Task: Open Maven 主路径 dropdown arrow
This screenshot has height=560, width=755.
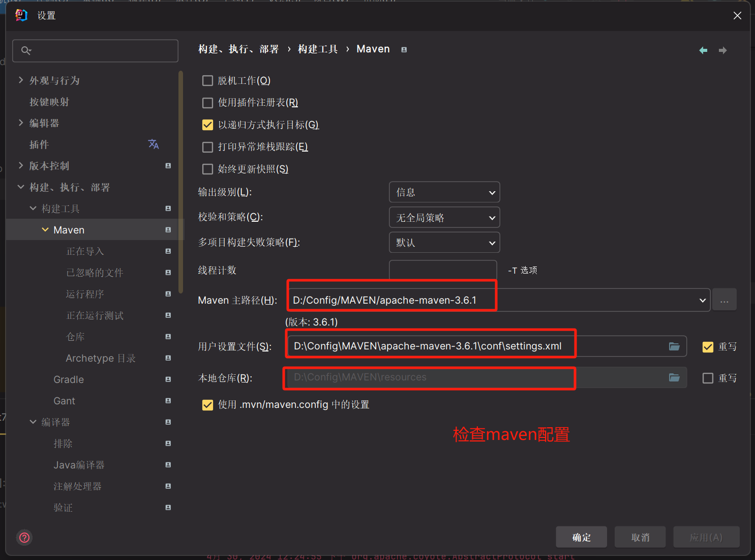Action: coord(703,300)
